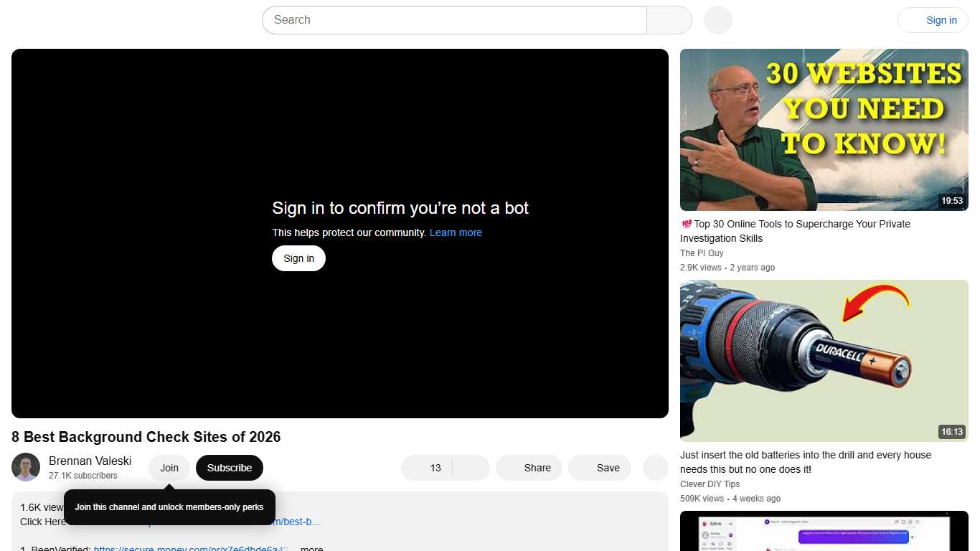Click the search magnifying glass button
The height and width of the screenshot is (551, 980).
(668, 20)
